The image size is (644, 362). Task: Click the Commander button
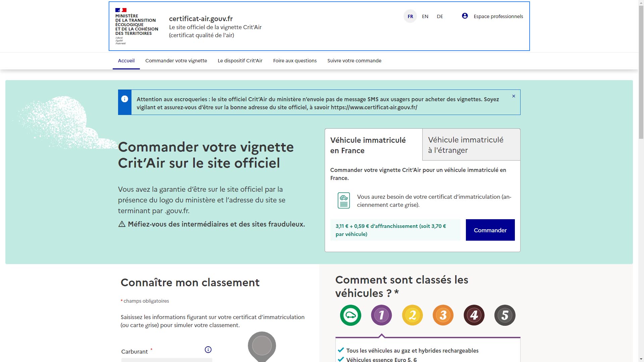pos(490,230)
